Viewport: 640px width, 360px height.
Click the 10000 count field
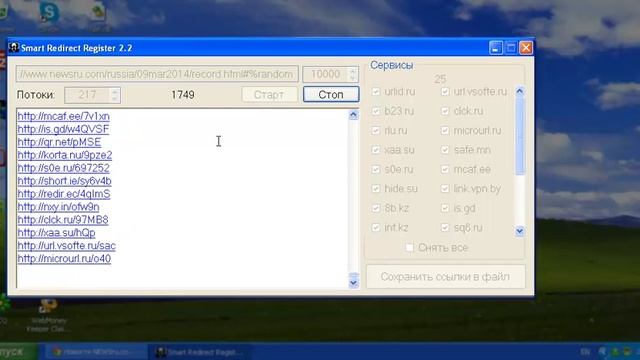[x=326, y=74]
